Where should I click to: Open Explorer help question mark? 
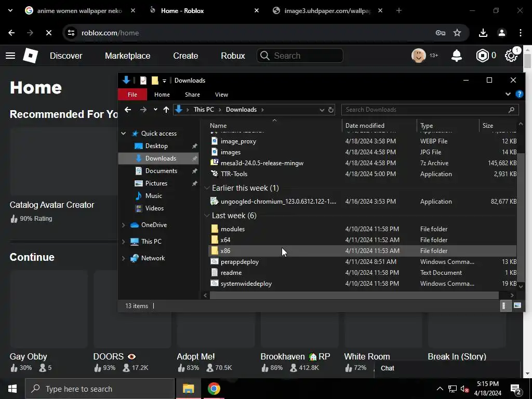coord(519,94)
